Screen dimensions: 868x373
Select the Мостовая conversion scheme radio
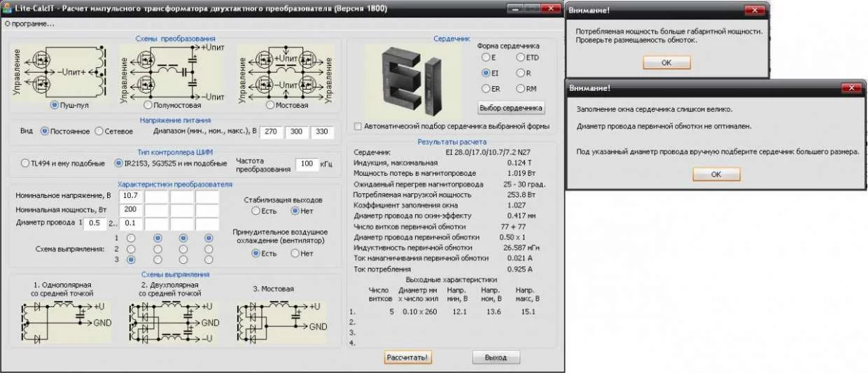click(270, 105)
